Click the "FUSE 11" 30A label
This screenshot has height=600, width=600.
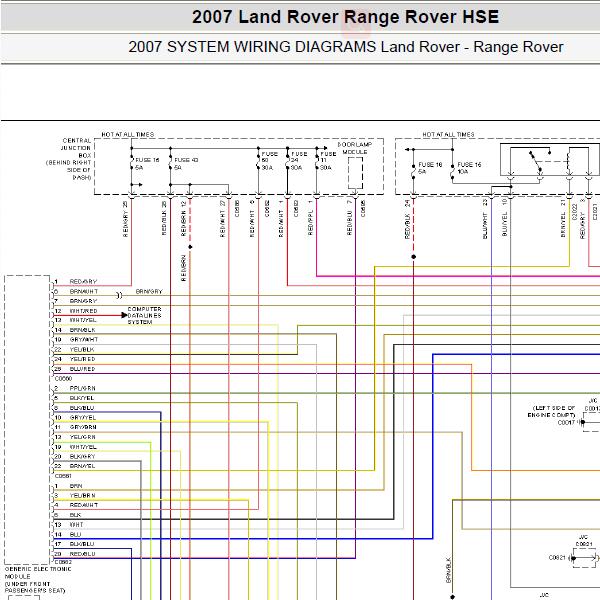[327, 161]
